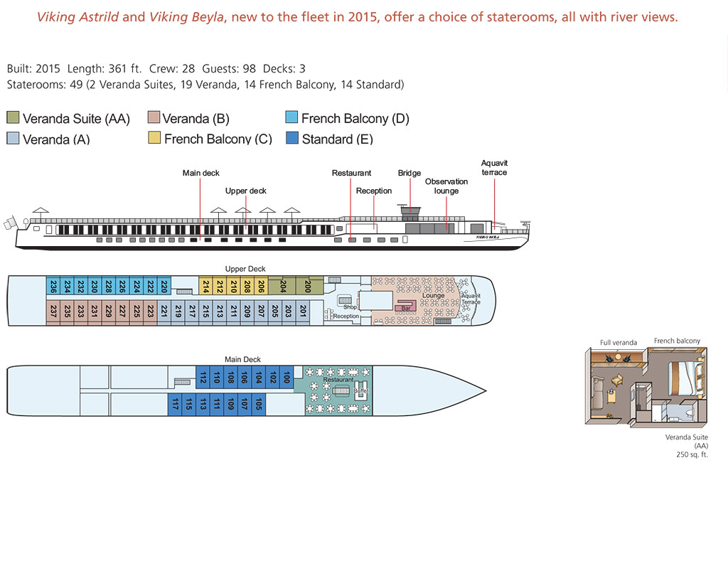Select Veranda Suite 204
Viewport: 728px width, 569px height.
point(283,286)
